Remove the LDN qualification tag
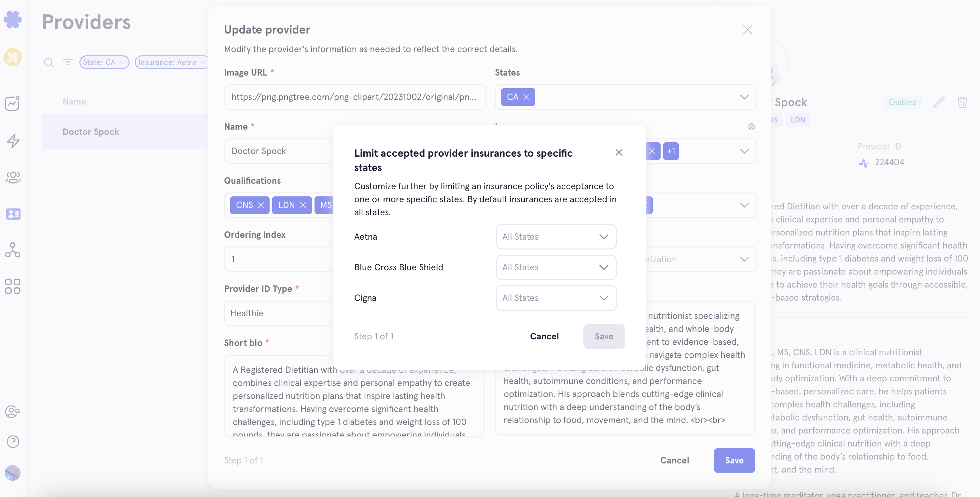 [x=303, y=205]
